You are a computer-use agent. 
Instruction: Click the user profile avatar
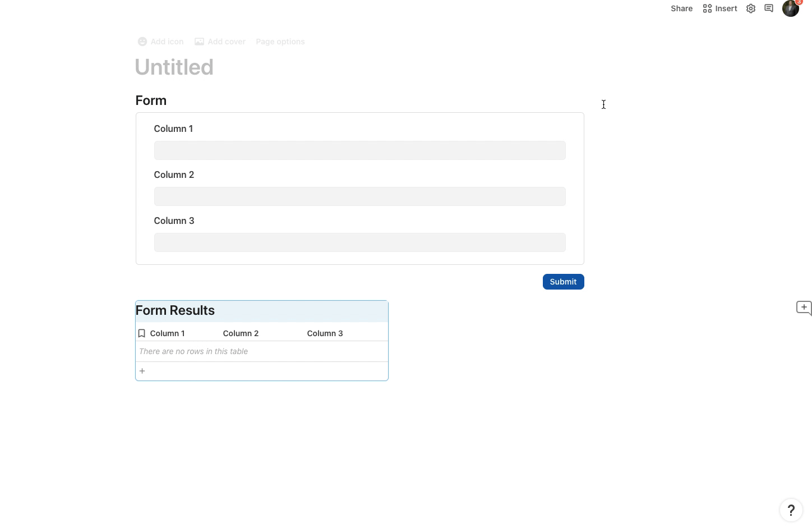[x=791, y=8]
